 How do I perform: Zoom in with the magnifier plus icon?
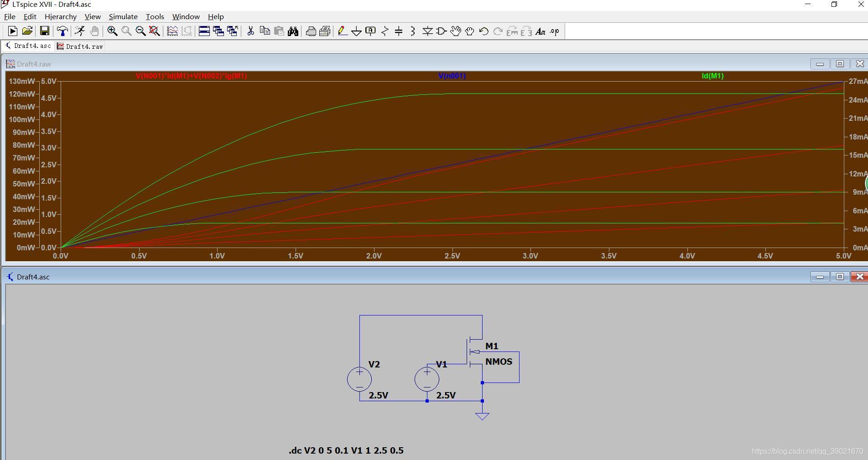[112, 31]
